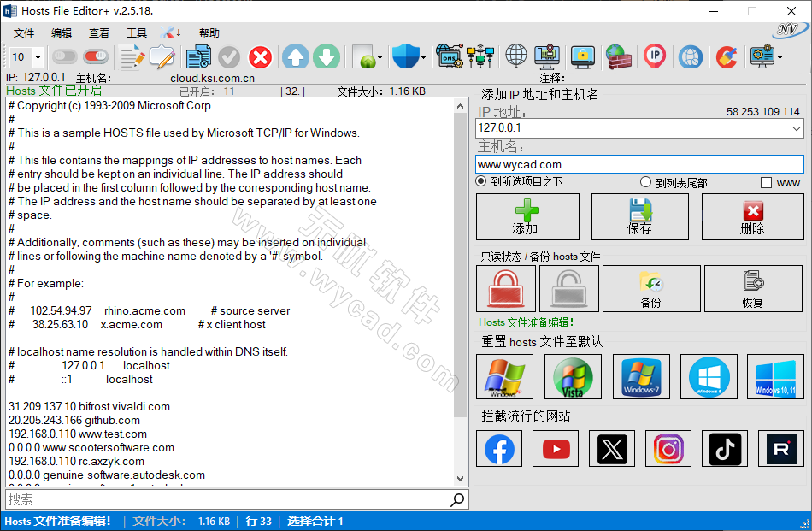812x531 pixels.
Task: Click the 添加 button
Action: point(527,216)
